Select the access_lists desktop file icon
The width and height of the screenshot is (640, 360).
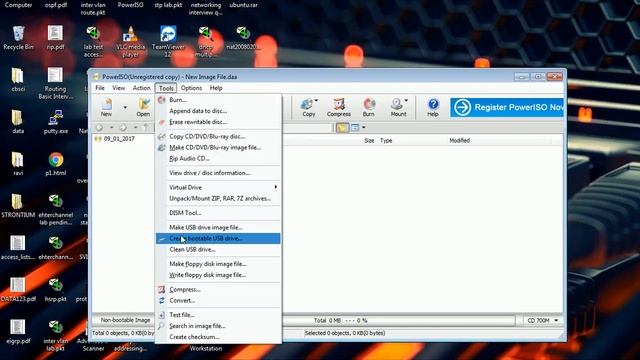tap(18, 248)
